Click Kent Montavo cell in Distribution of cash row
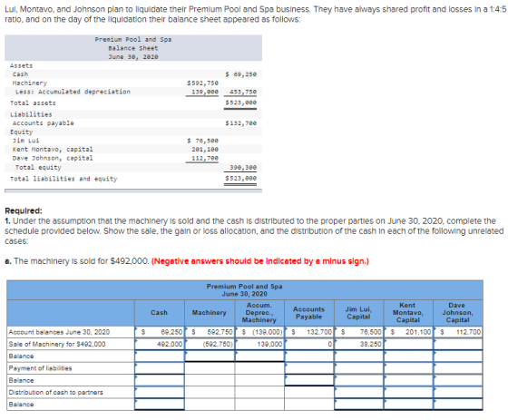 408,392
